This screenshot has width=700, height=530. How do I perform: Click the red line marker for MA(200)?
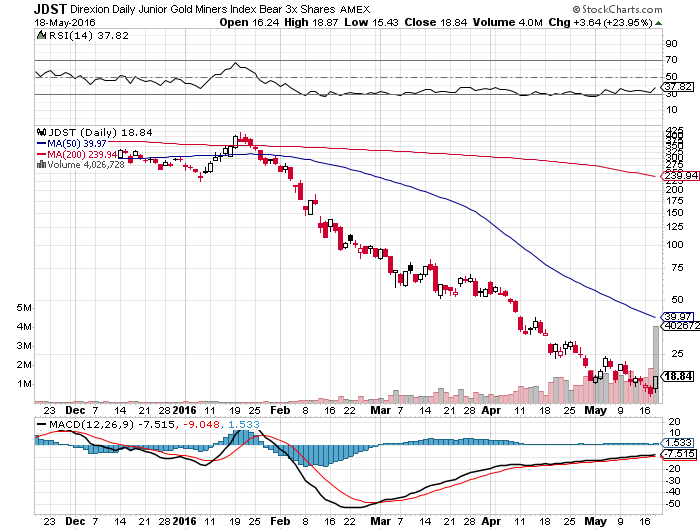point(42,154)
